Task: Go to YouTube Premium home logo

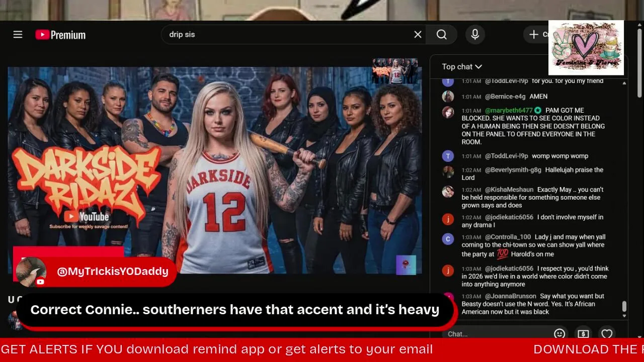Action: 60,35
